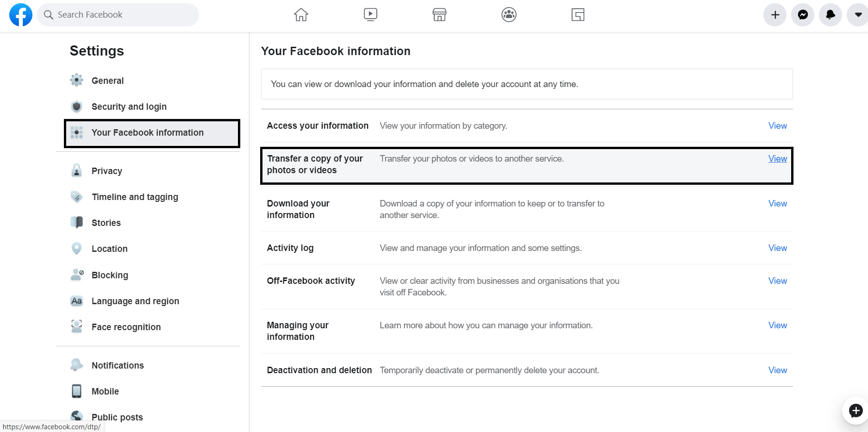The image size is (868, 432).
Task: Click the Search Facebook field
Action: tap(118, 15)
